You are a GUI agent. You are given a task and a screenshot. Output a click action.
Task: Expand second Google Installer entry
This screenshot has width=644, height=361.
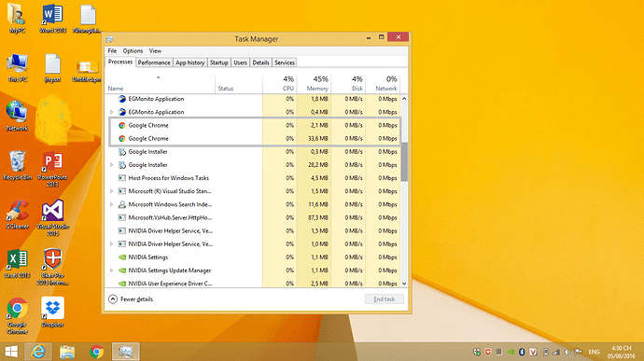[x=111, y=165]
